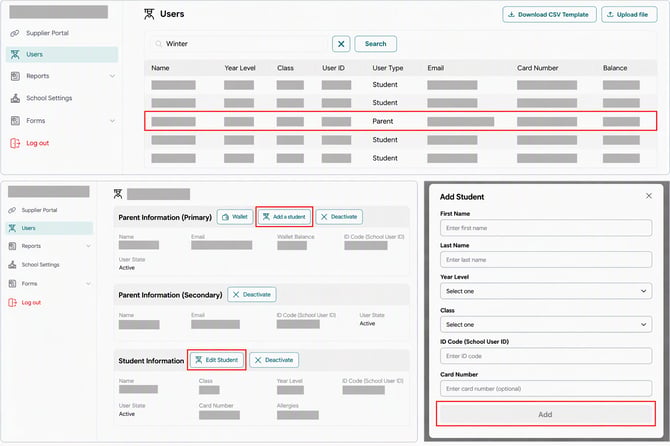Download the CSV Template
This screenshot has width=670, height=446.
tap(549, 15)
